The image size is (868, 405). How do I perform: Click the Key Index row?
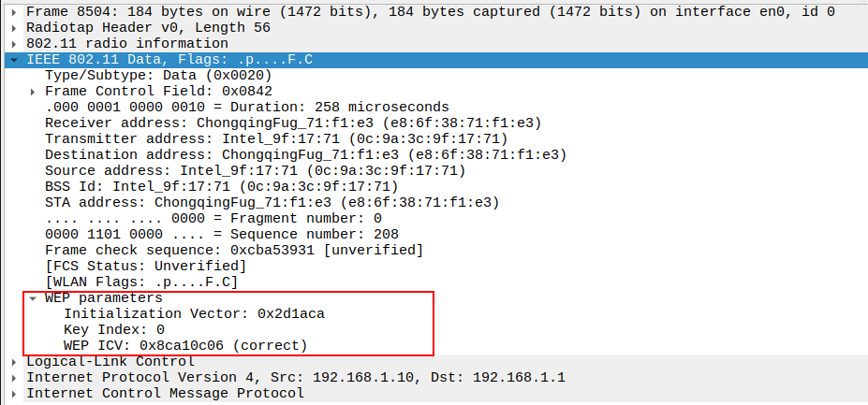(x=113, y=330)
